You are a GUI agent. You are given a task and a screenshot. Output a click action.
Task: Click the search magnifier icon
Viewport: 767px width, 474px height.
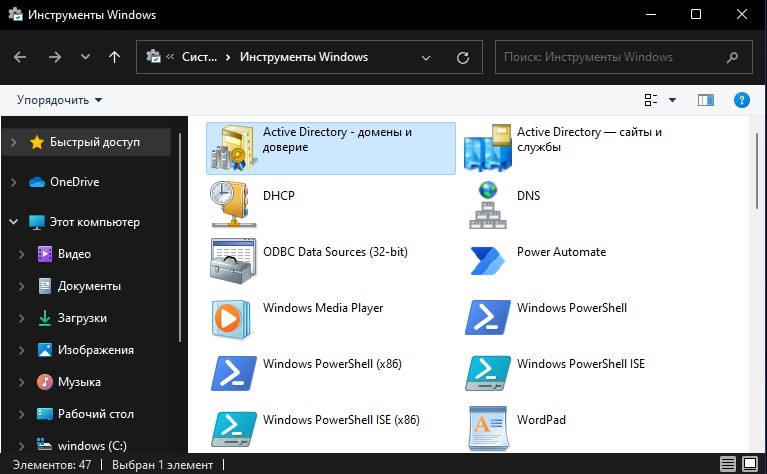[x=732, y=57]
